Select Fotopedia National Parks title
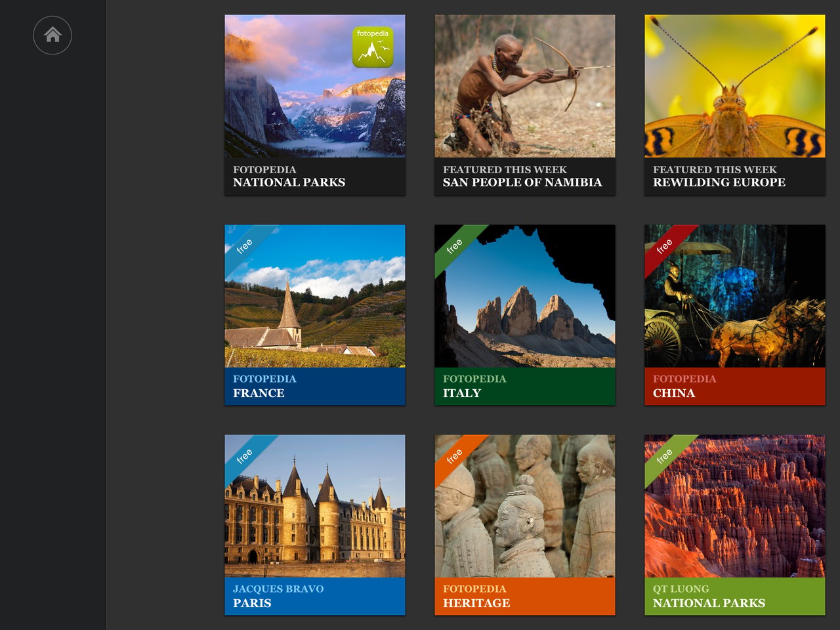This screenshot has width=840, height=630. pos(315,176)
